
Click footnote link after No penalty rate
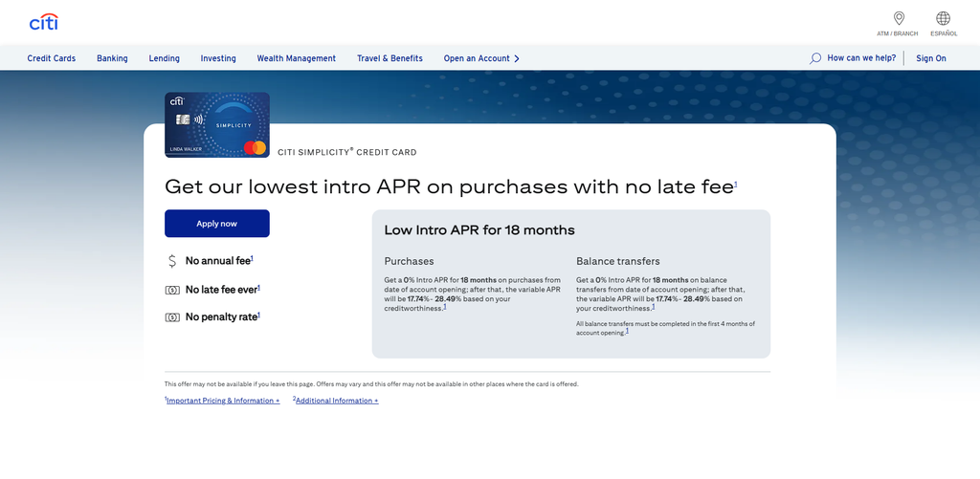pos(258,315)
